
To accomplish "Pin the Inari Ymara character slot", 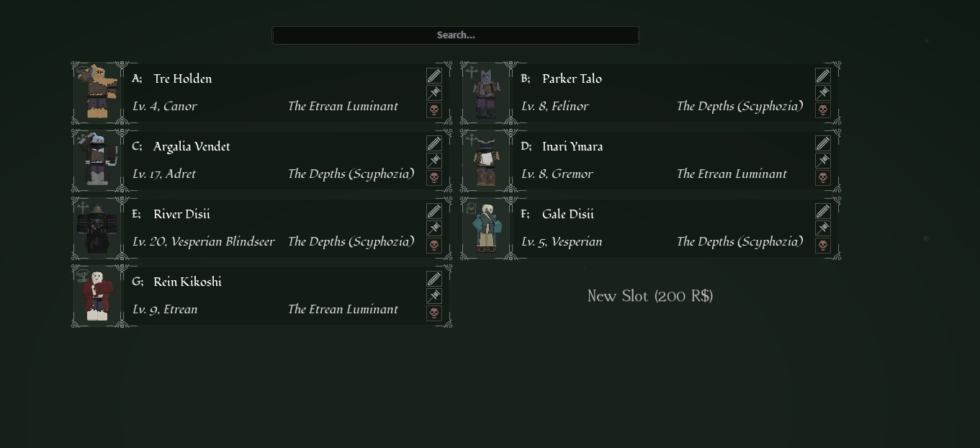I will pos(823,161).
